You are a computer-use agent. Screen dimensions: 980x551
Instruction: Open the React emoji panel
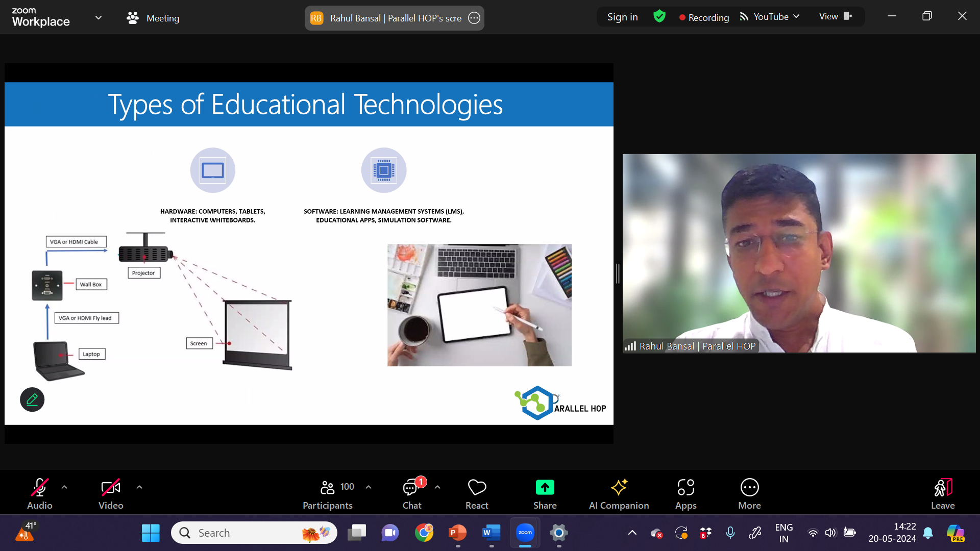coord(477,493)
